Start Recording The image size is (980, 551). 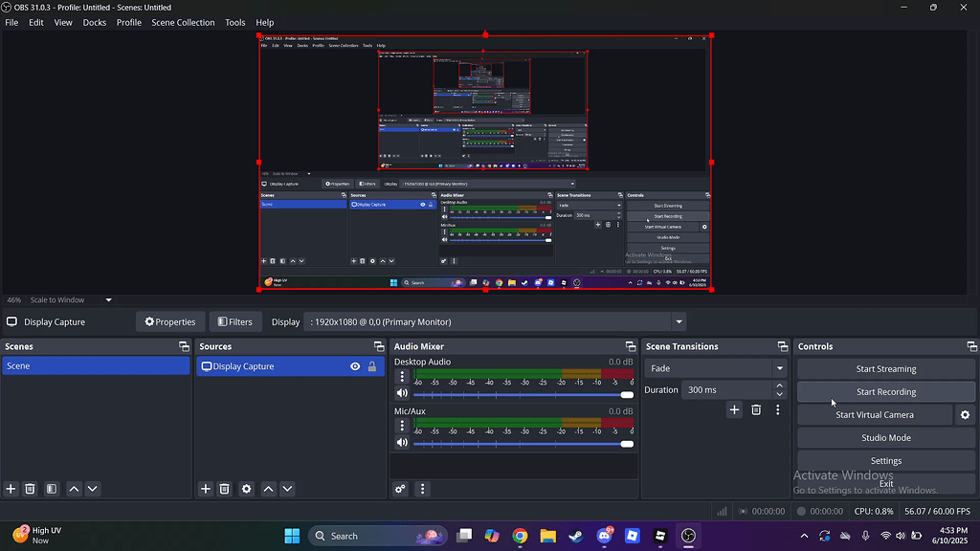(885, 391)
